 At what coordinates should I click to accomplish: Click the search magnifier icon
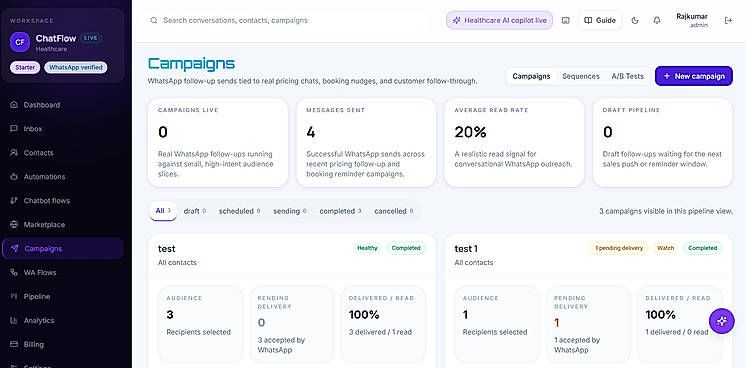154,20
